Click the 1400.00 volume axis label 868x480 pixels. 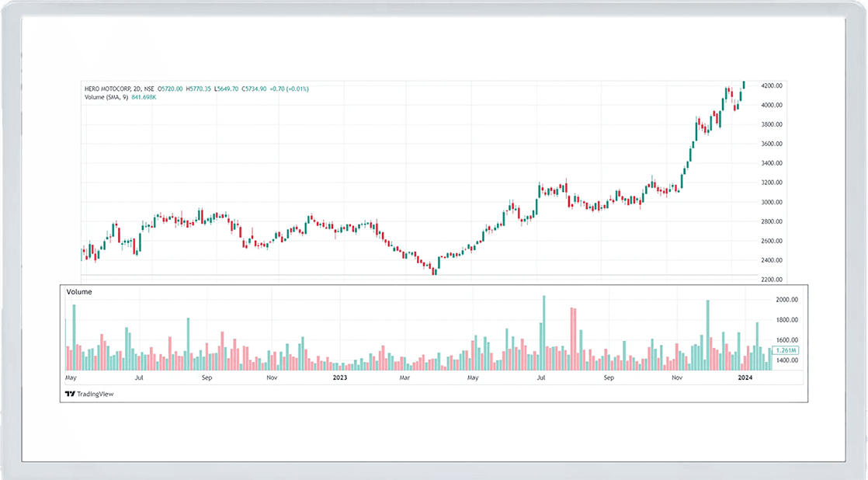[x=787, y=360]
